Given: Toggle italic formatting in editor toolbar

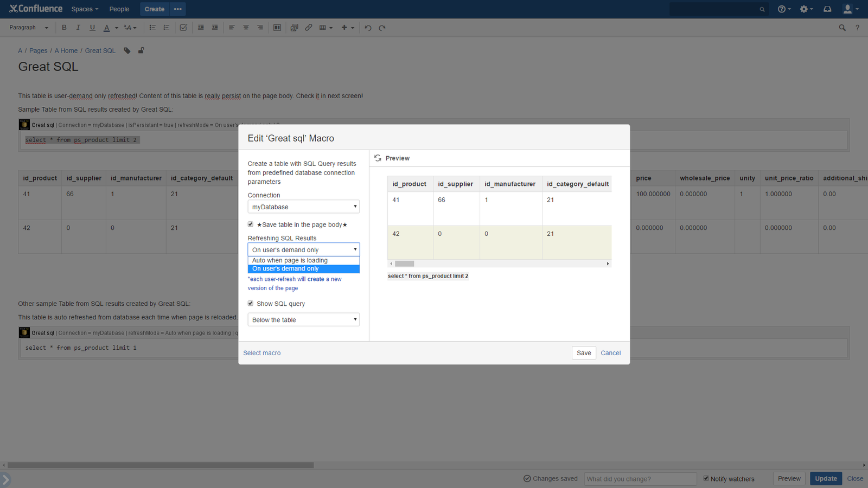Looking at the screenshot, I should pyautogui.click(x=78, y=28).
